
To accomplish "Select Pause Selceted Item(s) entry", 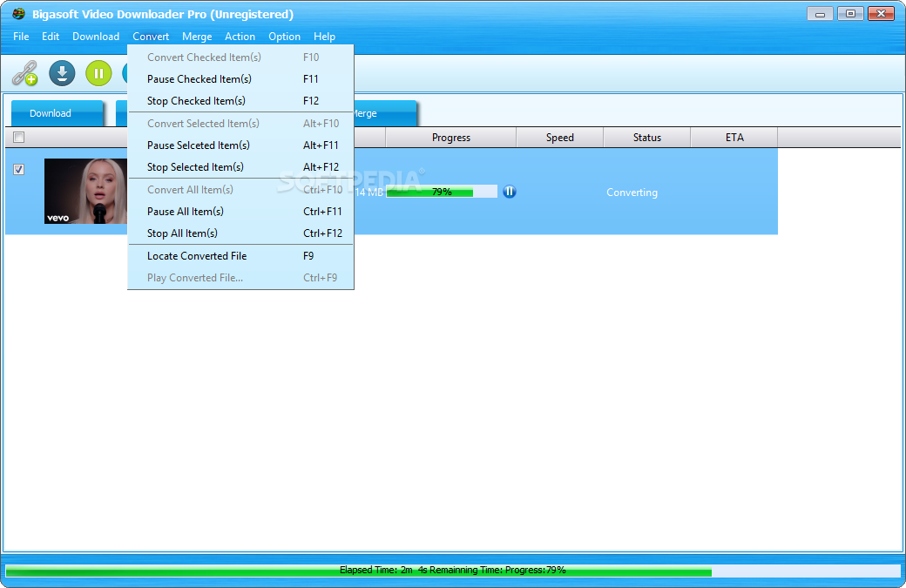I will tap(240, 145).
